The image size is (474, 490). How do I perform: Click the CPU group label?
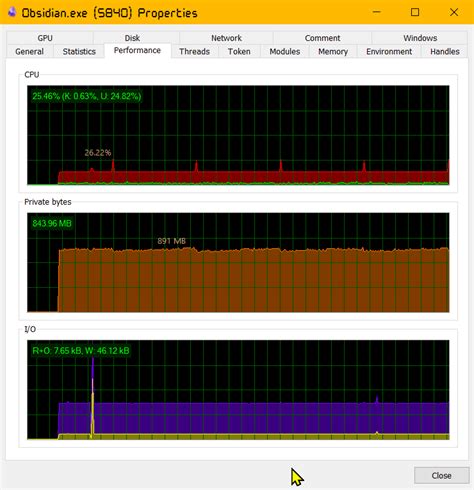click(32, 74)
